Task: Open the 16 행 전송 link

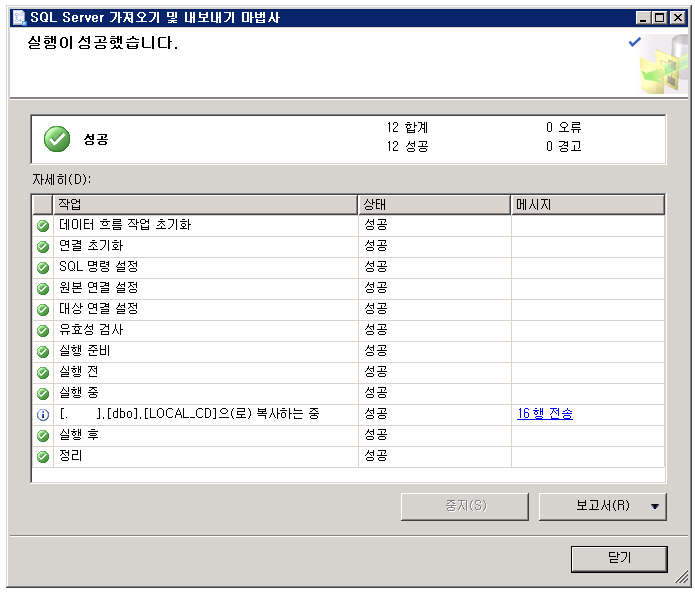Action: pos(545,414)
